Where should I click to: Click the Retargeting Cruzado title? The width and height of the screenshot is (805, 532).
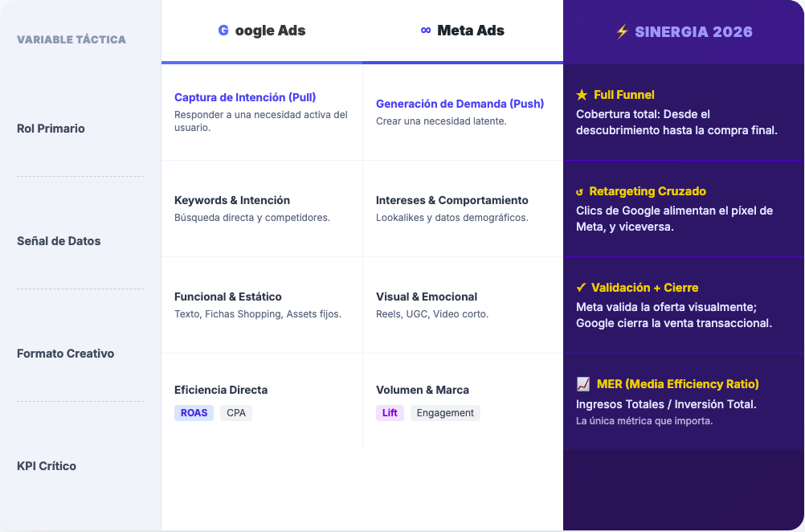[x=648, y=191]
